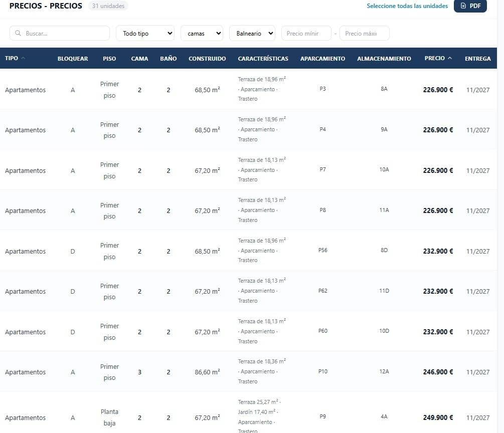Click the PRECIO column sort arrow
504x433 pixels.
pos(450,58)
